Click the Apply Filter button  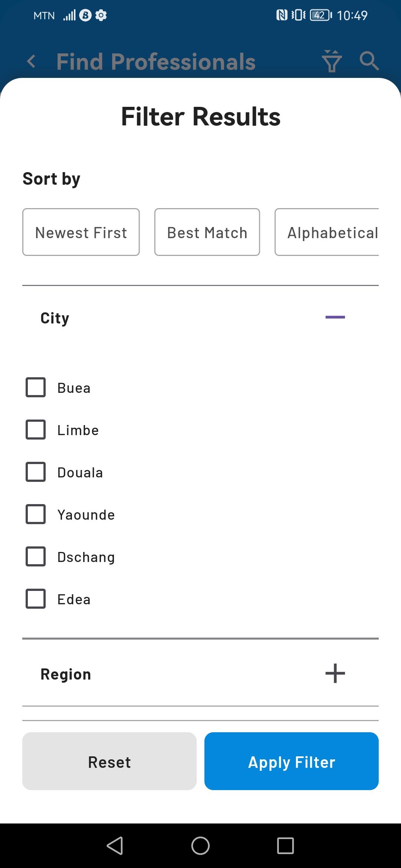(x=291, y=761)
